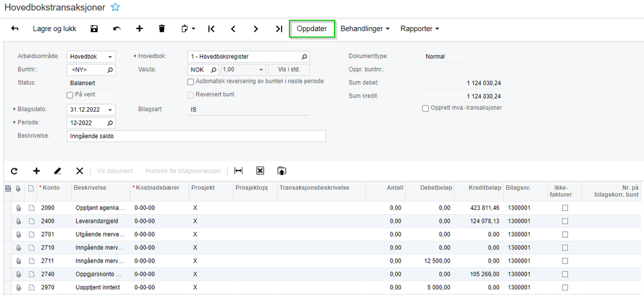Tick Ikke-fakturerbar for account 2701
644x295 pixels.
tap(565, 234)
